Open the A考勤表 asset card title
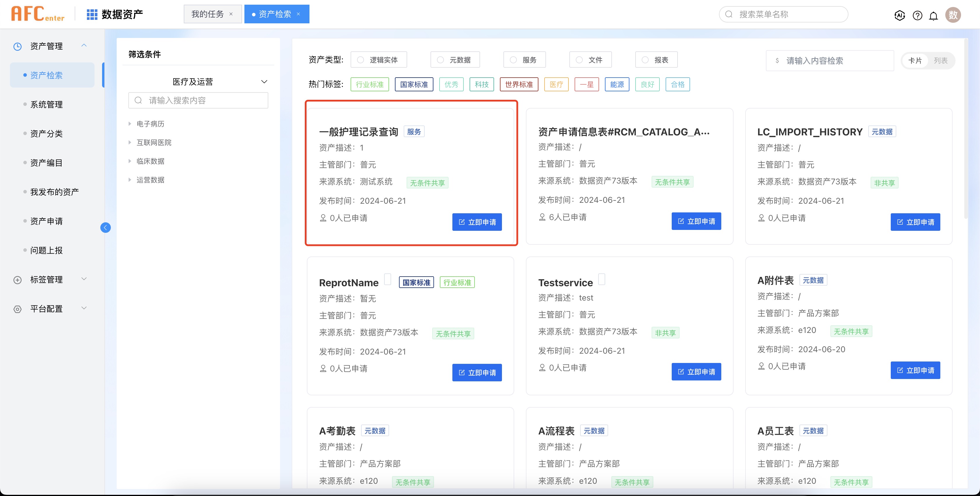 337,431
